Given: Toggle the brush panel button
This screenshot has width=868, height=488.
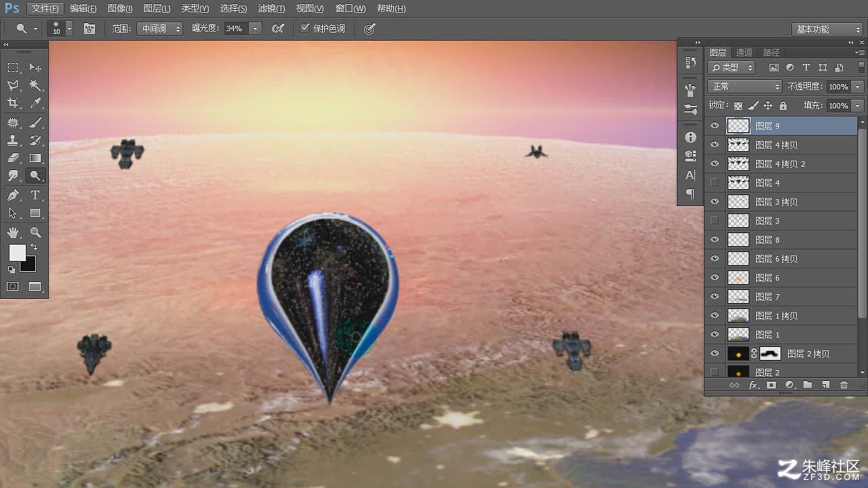Looking at the screenshot, I should click(x=89, y=28).
